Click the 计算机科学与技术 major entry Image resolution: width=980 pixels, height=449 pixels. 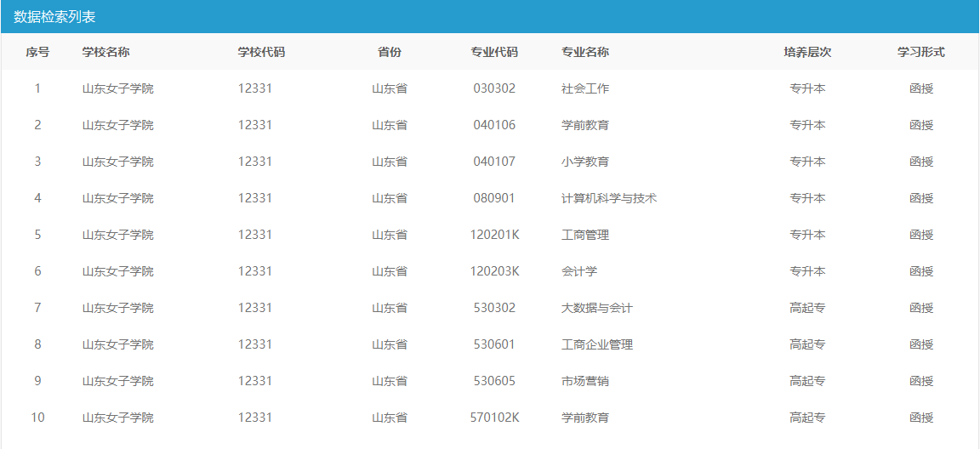(609, 198)
